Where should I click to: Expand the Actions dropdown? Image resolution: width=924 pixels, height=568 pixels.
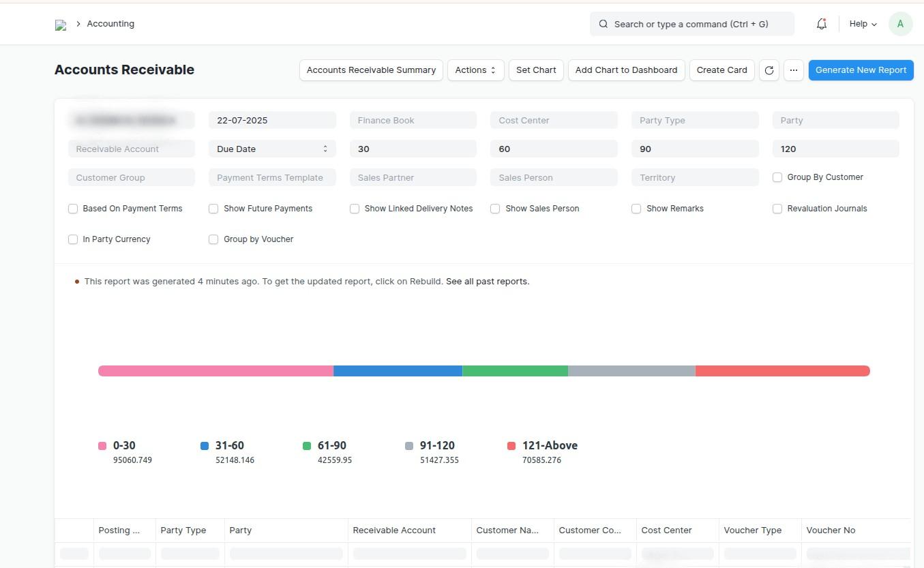475,70
